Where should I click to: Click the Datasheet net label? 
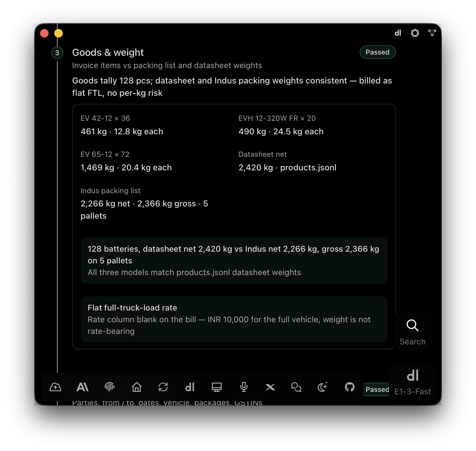coord(263,154)
